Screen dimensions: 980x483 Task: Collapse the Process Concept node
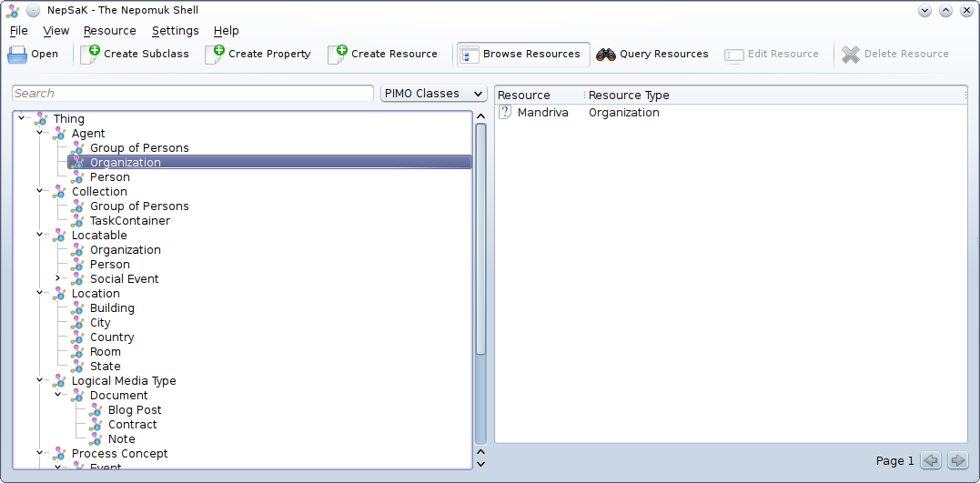[39, 452]
